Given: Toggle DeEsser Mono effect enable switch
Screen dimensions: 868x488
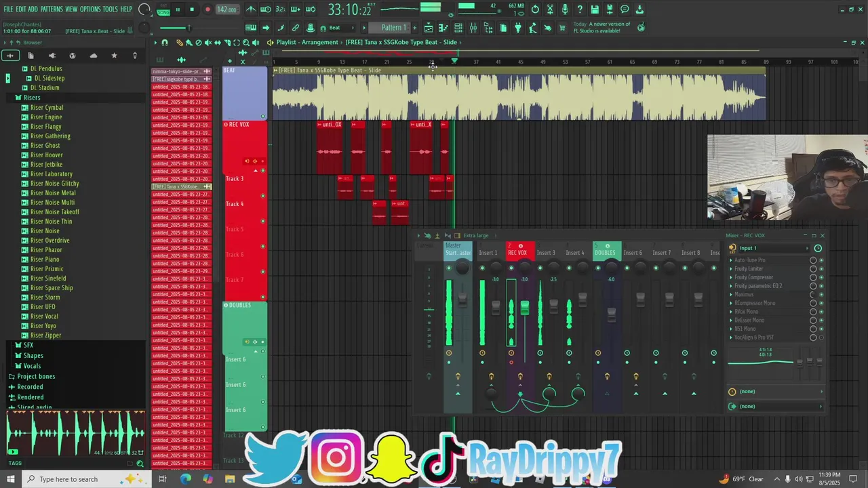Looking at the screenshot, I should pyautogui.click(x=821, y=320).
